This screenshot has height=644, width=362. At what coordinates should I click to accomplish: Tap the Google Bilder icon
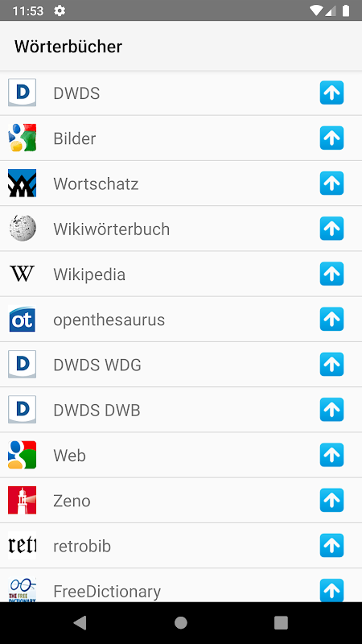click(x=22, y=139)
